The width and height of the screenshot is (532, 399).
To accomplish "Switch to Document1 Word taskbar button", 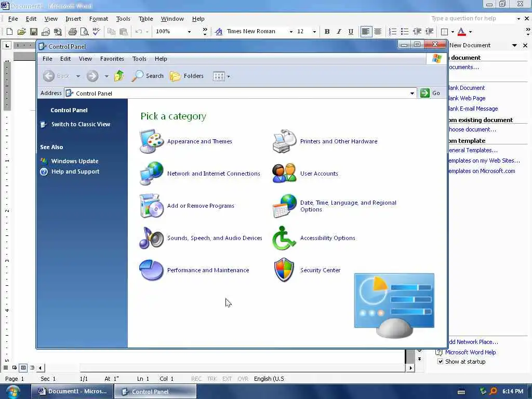I will [72, 391].
